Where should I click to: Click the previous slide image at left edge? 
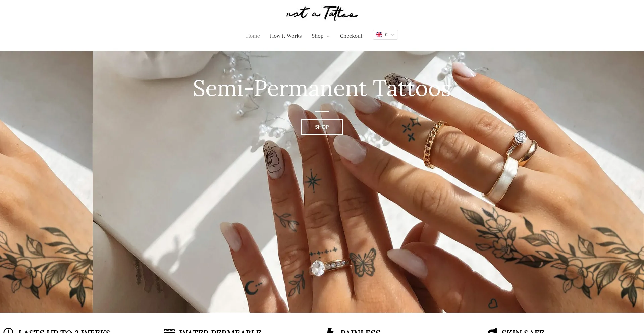pyautogui.click(x=46, y=182)
